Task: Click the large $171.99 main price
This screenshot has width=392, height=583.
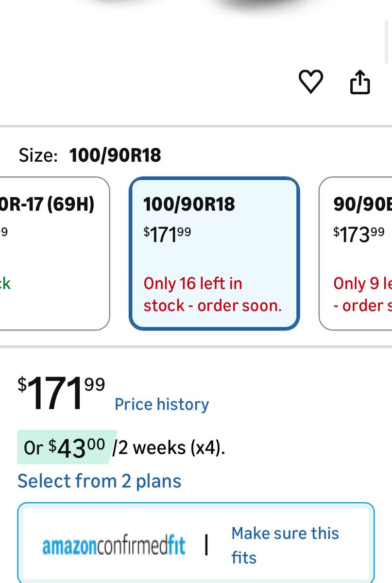Action: pyautogui.click(x=61, y=394)
